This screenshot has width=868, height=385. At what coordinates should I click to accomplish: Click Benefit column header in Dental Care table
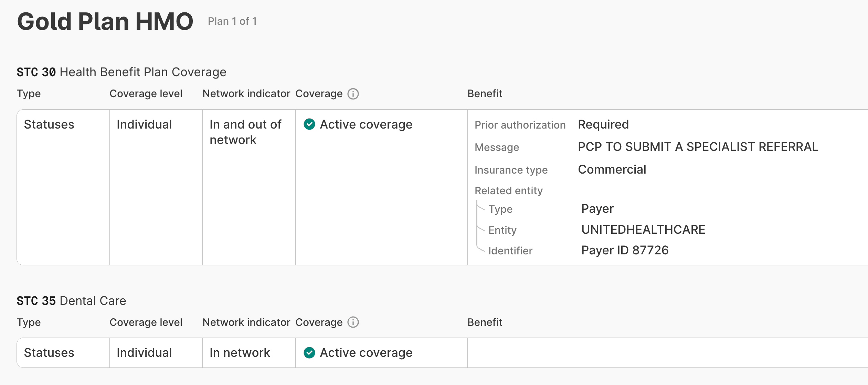point(485,322)
